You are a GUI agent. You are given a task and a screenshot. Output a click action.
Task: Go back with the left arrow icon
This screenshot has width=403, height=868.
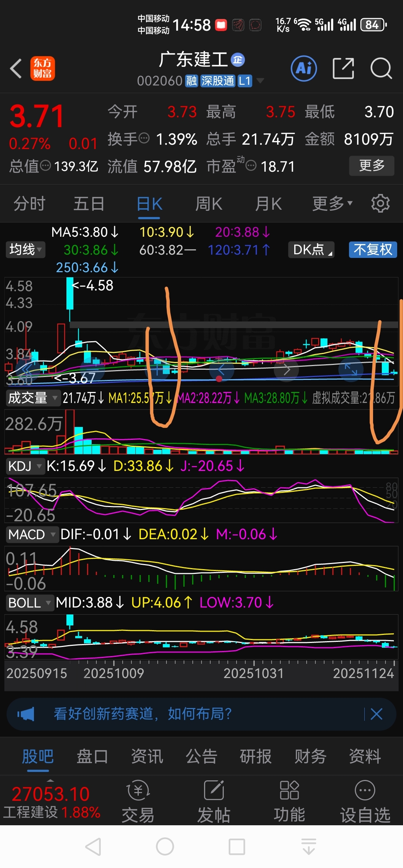tap(16, 68)
